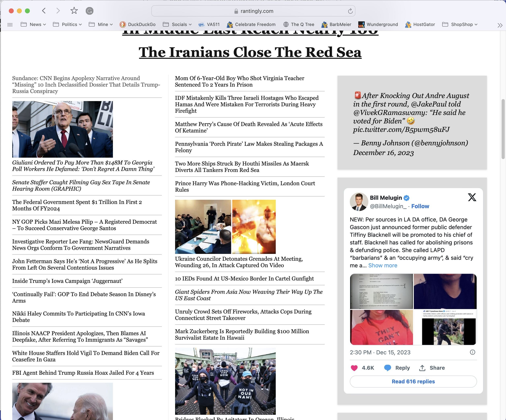Open headline The Iranians Close The Red Sea
The image size is (506, 420).
click(x=250, y=52)
